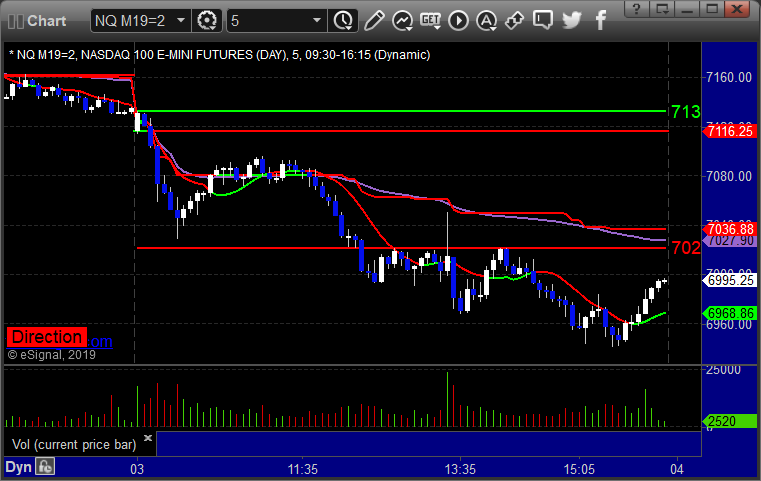Open the comment speech bubble icon
This screenshot has height=481, width=761.
(x=543, y=21)
